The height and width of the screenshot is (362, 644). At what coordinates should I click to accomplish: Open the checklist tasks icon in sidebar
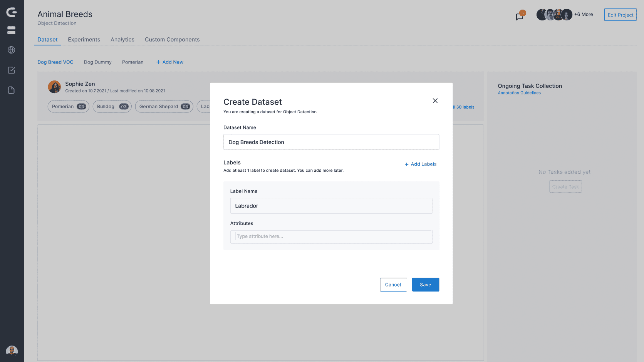pyautogui.click(x=12, y=70)
